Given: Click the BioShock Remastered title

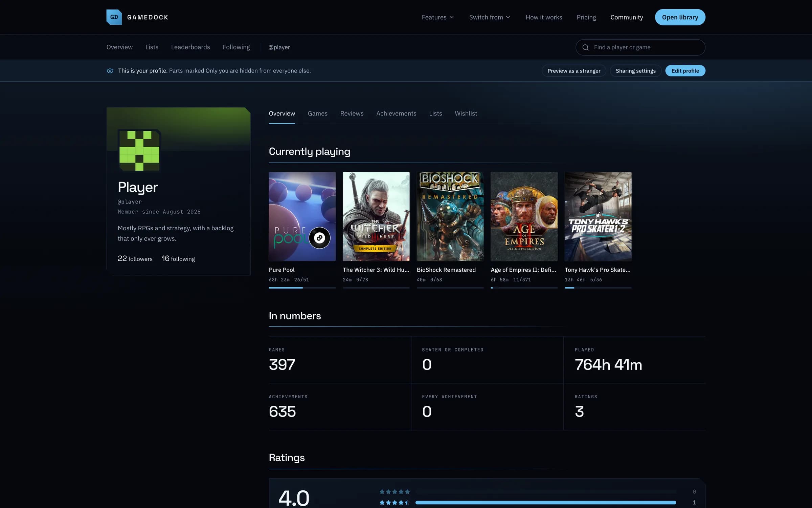Looking at the screenshot, I should click(446, 270).
